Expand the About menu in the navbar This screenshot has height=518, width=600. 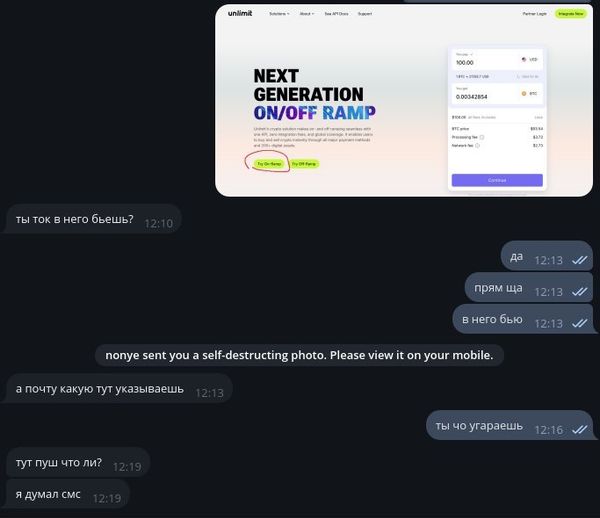click(x=307, y=14)
